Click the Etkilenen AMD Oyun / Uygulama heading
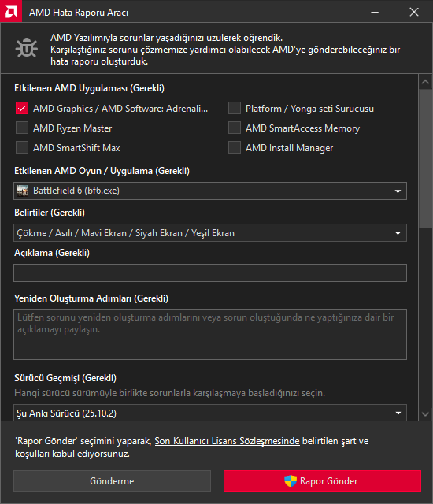433x504 pixels. [x=102, y=171]
